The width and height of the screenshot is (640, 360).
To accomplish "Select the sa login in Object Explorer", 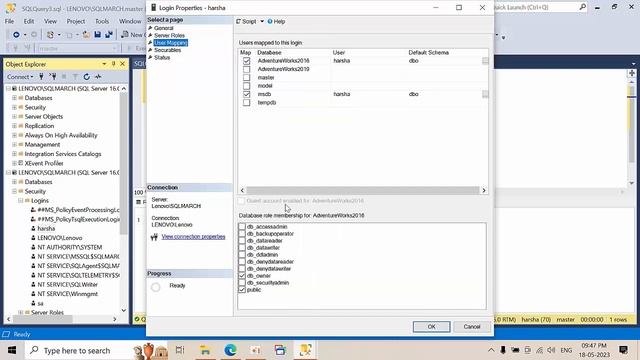I will 40,303.
